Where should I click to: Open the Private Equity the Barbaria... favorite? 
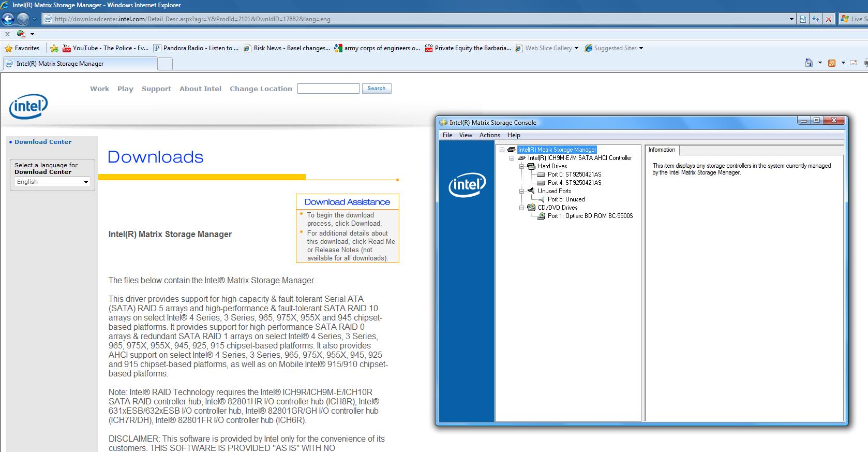pyautogui.click(x=468, y=48)
